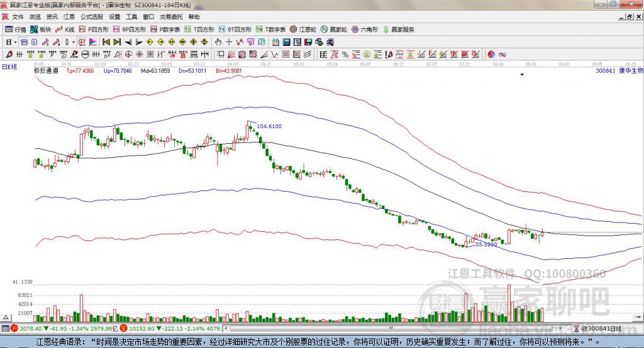Open the calculator icon
The width and height of the screenshot is (644, 348).
pyautogui.click(x=286, y=42)
